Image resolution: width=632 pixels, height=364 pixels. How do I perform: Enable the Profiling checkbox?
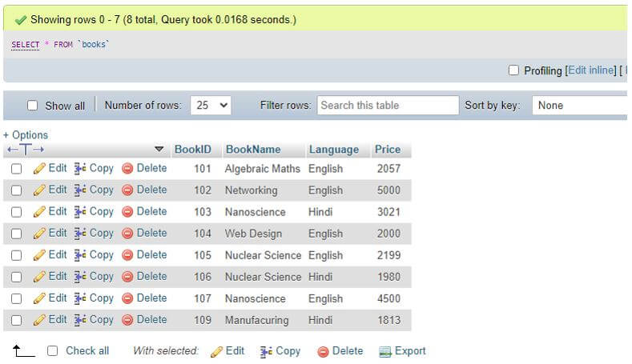coord(513,70)
